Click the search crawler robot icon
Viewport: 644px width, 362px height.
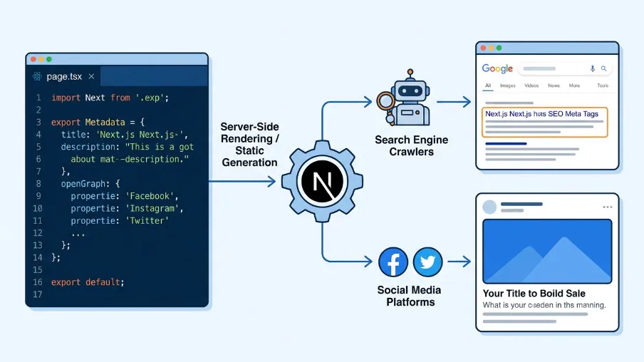[404, 98]
